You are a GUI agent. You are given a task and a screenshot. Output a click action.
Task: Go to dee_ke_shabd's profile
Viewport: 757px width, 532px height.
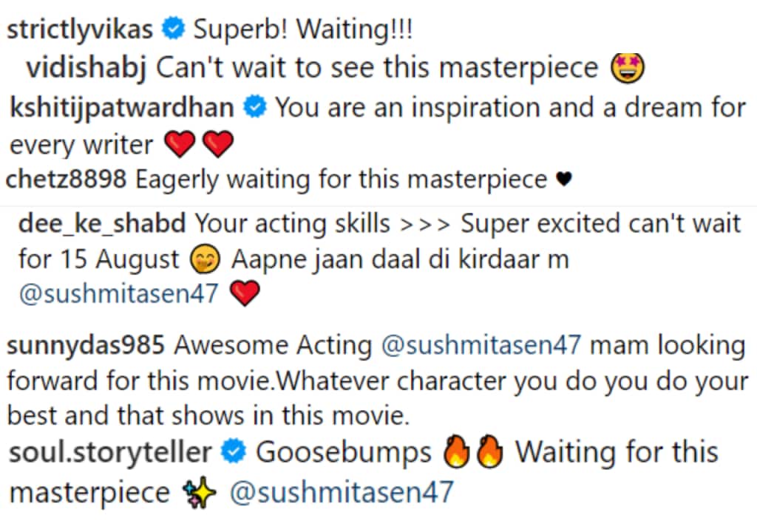102,224
